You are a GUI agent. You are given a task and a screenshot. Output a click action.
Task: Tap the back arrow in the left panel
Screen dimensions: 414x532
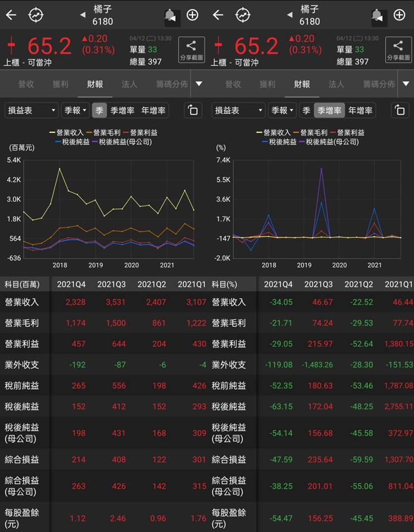(x=11, y=15)
